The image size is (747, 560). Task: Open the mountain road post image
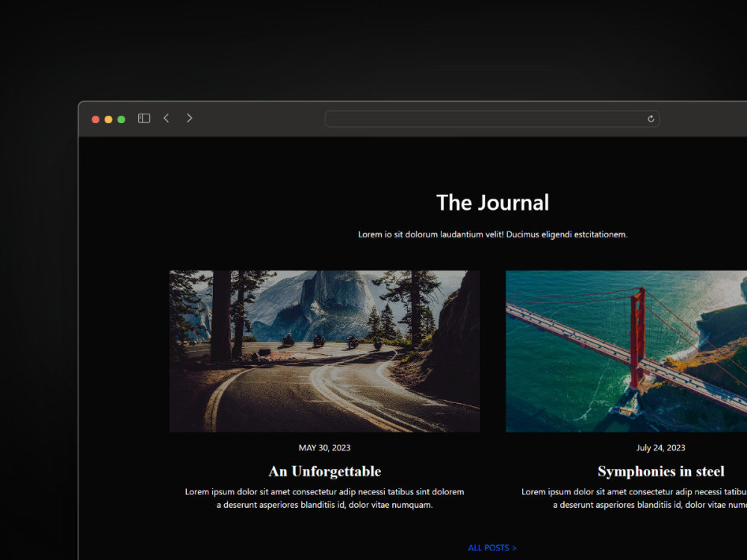point(324,352)
